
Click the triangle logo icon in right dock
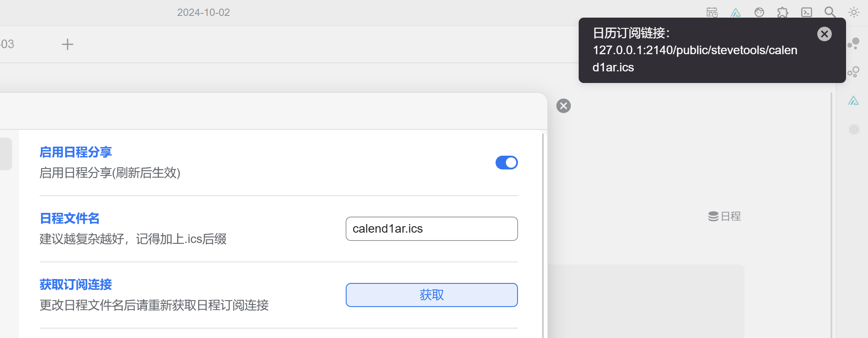click(853, 101)
